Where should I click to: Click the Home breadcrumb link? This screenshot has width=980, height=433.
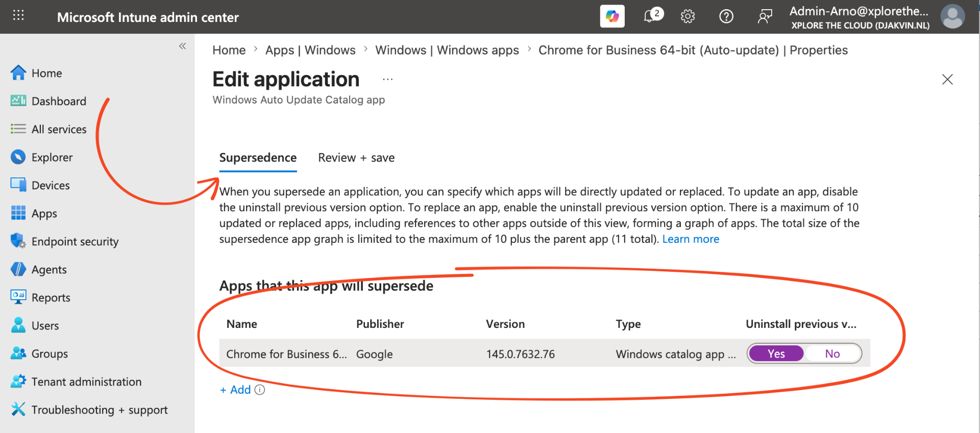229,50
